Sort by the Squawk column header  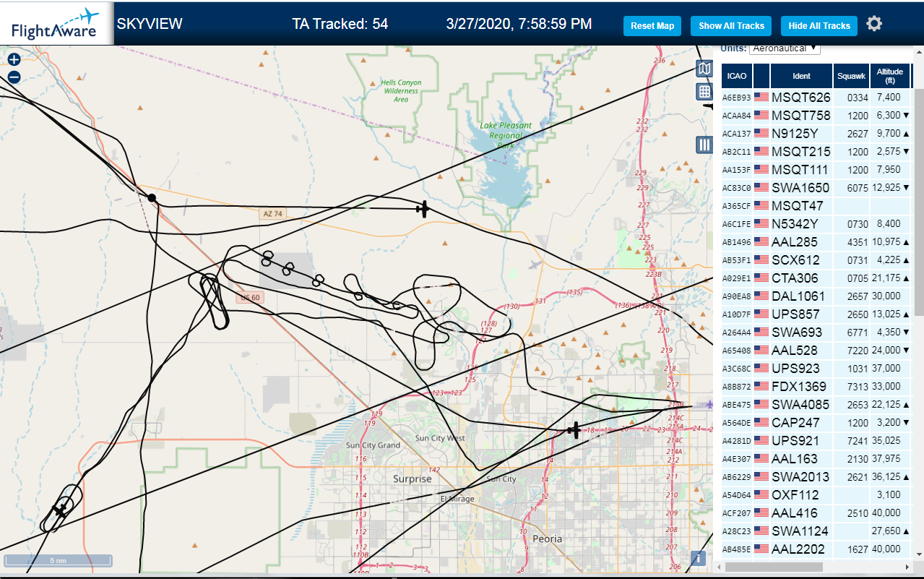[851, 76]
